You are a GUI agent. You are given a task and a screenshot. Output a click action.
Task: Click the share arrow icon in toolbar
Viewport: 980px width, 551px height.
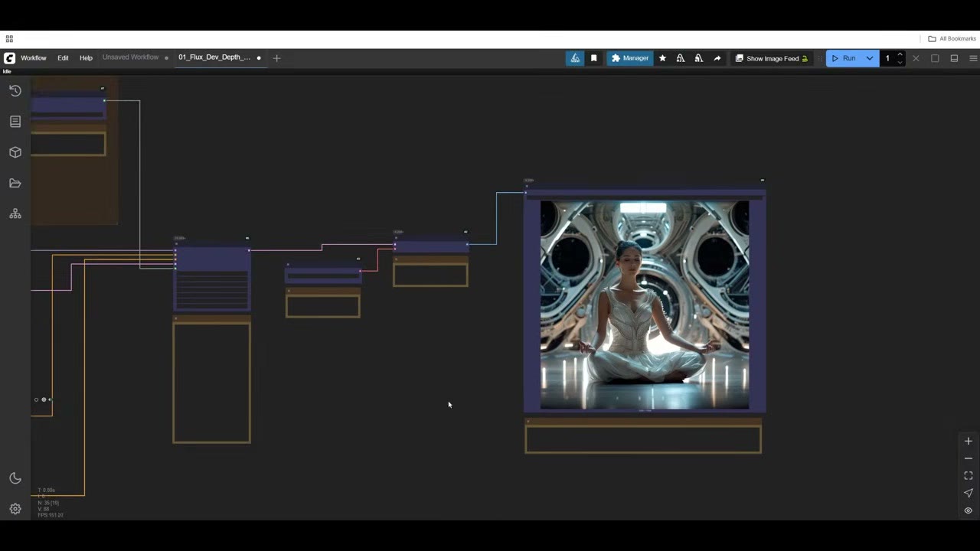click(717, 58)
